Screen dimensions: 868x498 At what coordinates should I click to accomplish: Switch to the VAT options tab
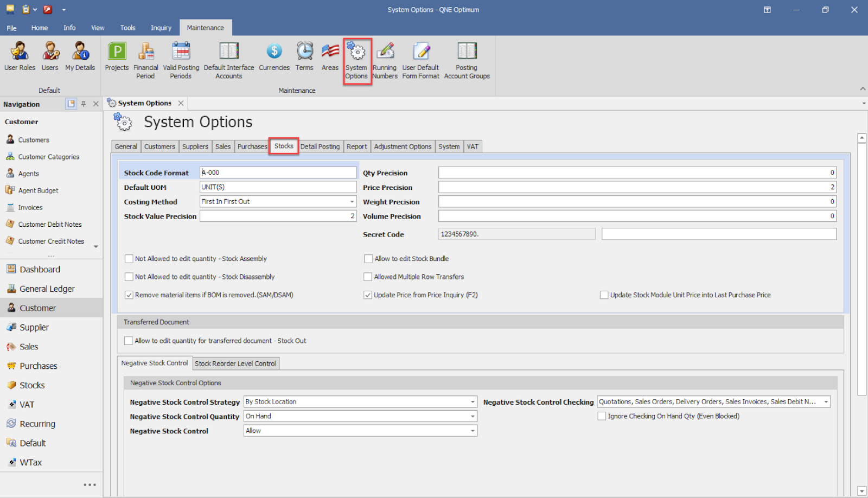click(x=473, y=146)
